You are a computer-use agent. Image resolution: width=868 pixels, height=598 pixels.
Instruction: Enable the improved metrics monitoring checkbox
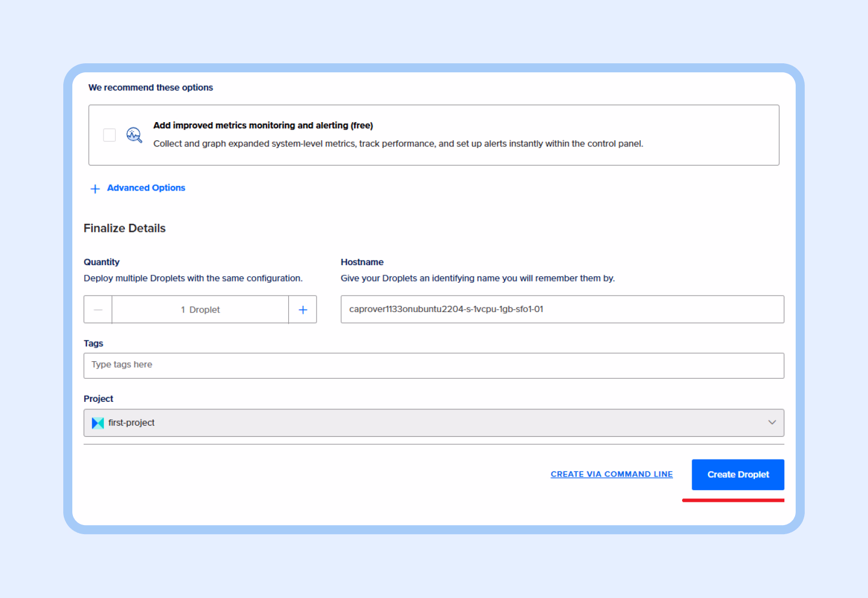click(110, 135)
